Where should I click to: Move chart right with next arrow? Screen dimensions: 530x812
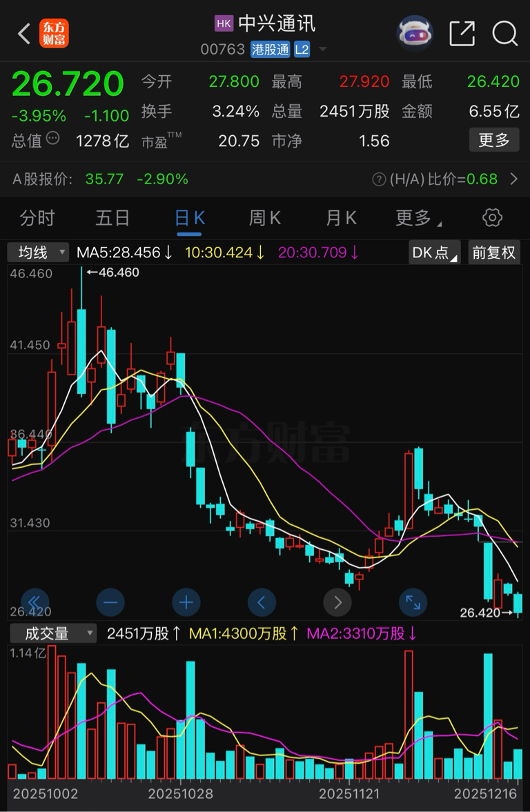click(337, 602)
